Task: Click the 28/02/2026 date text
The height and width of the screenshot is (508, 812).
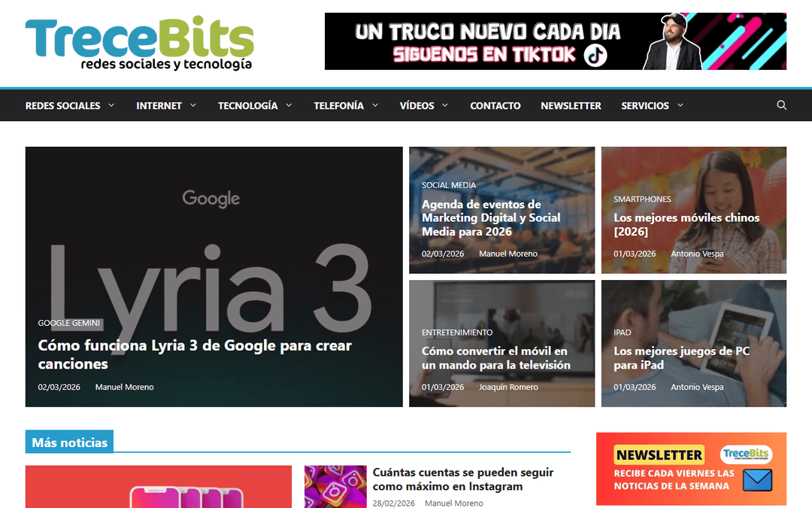Action: tap(393, 503)
